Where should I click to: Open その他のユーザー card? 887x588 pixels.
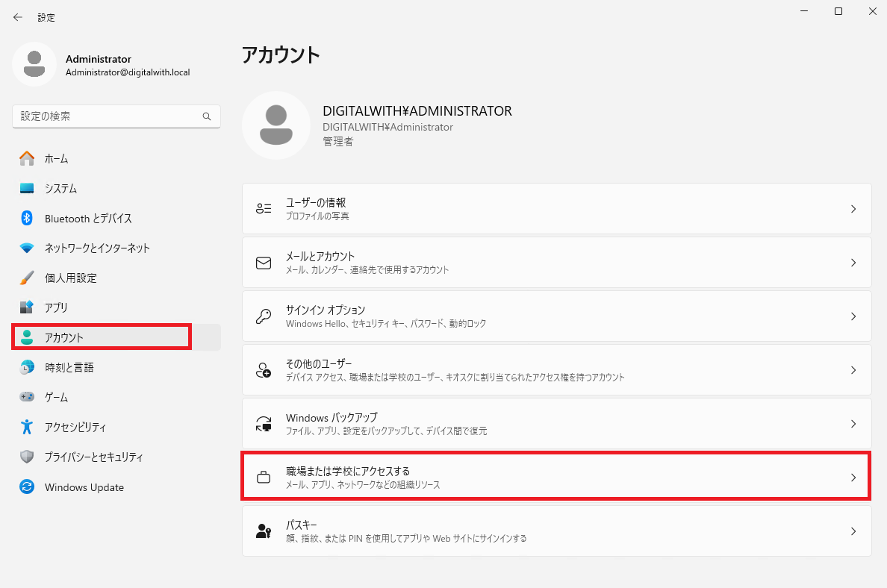pos(557,370)
